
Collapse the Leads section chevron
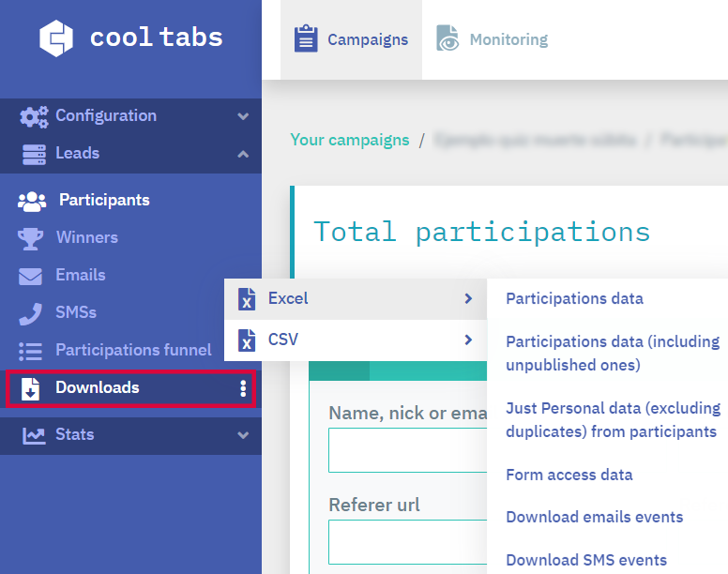point(243,154)
